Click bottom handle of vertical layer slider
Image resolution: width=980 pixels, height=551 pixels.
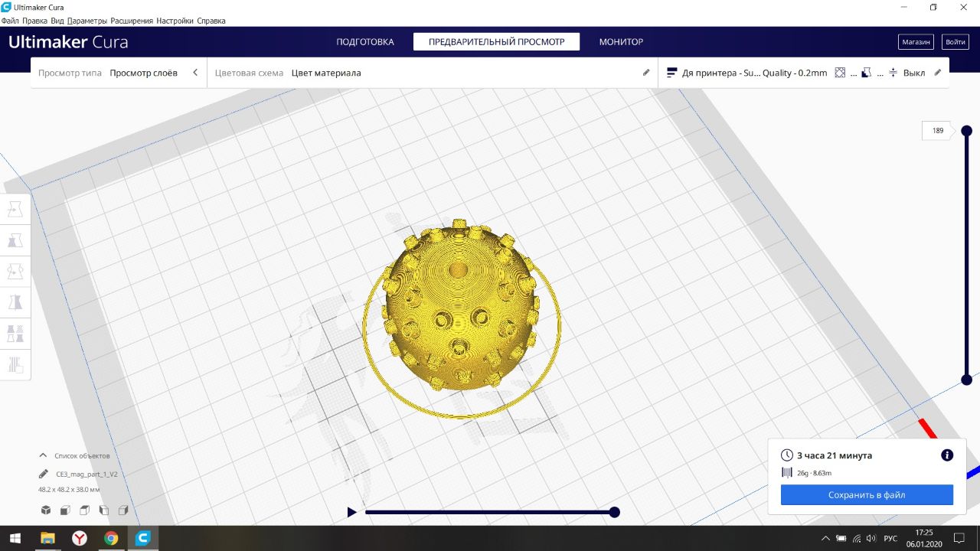pyautogui.click(x=966, y=380)
